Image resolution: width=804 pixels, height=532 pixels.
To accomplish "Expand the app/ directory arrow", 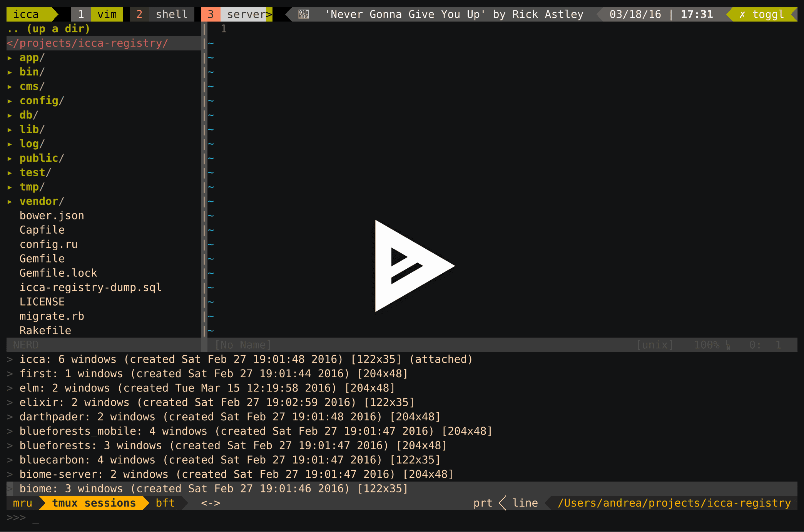I will [10, 58].
